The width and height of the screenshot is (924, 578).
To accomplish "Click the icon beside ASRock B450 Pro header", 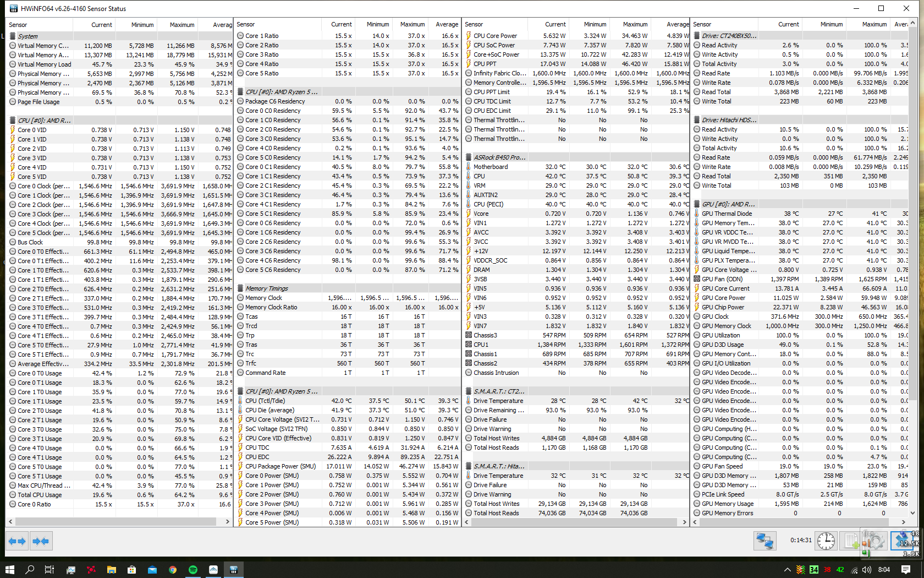I will point(469,157).
